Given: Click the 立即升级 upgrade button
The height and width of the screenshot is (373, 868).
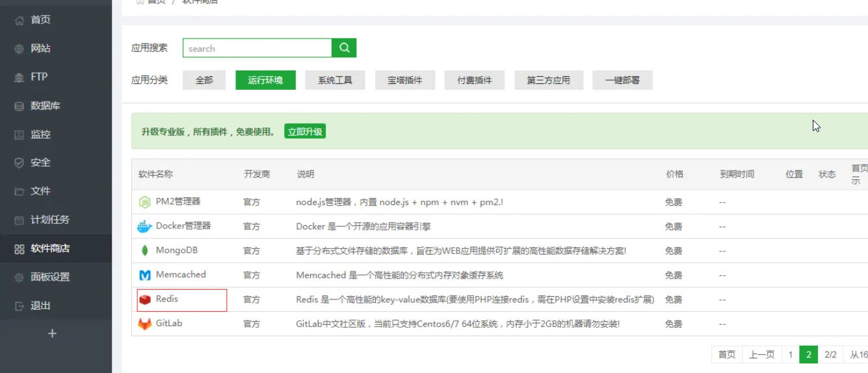Looking at the screenshot, I should pyautogui.click(x=305, y=131).
